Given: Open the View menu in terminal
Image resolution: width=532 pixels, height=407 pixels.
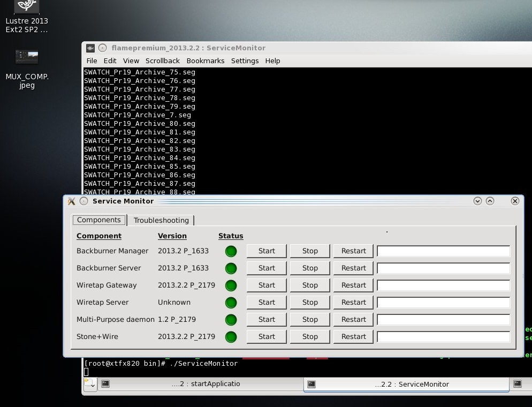Looking at the screenshot, I should pos(131,61).
